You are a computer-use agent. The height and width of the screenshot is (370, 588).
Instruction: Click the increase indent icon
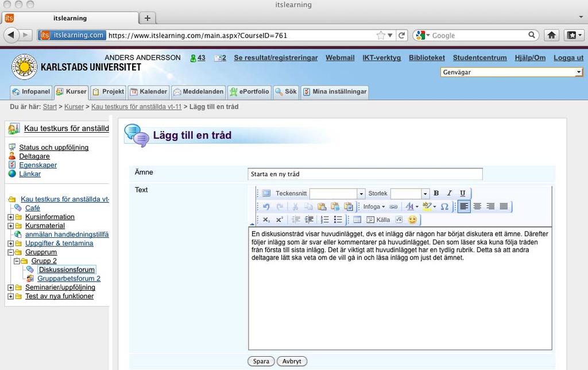click(309, 219)
